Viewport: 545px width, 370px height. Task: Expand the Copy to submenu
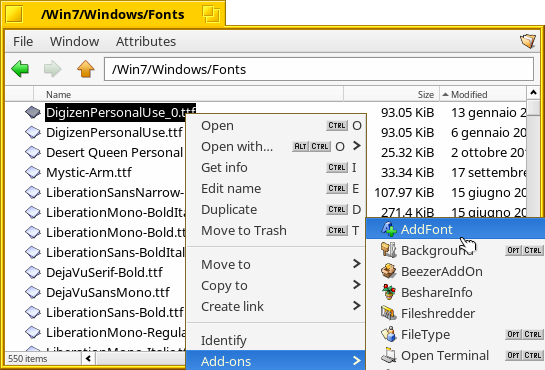pos(356,285)
